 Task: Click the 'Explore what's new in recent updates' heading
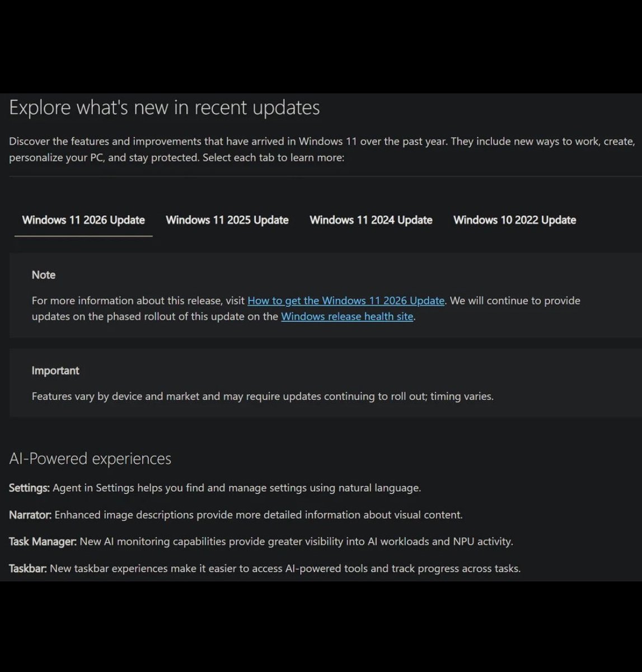click(x=165, y=108)
